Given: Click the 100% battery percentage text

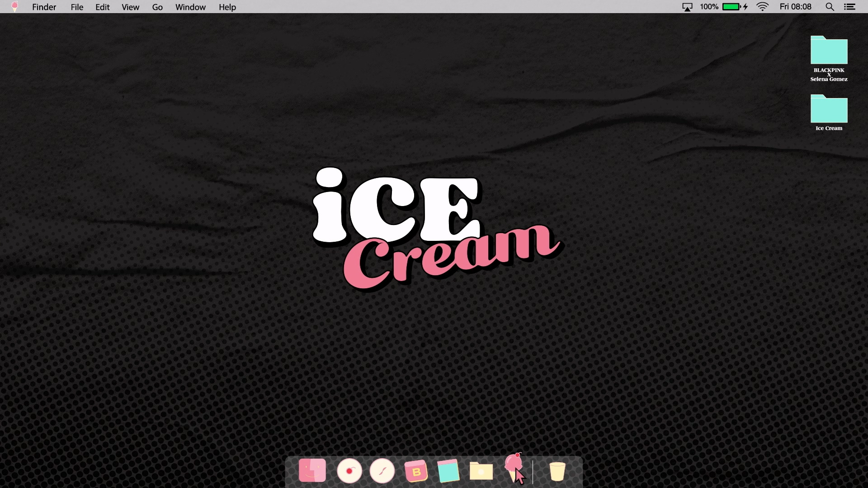Looking at the screenshot, I should point(709,7).
